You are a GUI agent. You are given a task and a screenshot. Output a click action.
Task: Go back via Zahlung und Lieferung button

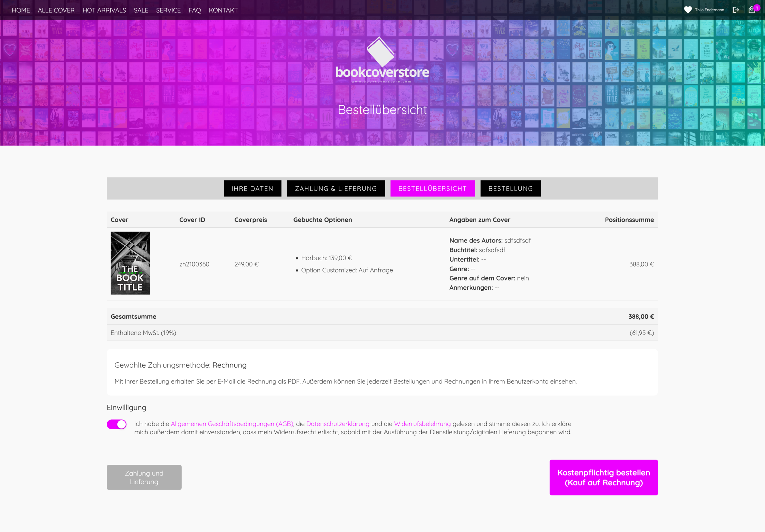(x=144, y=477)
